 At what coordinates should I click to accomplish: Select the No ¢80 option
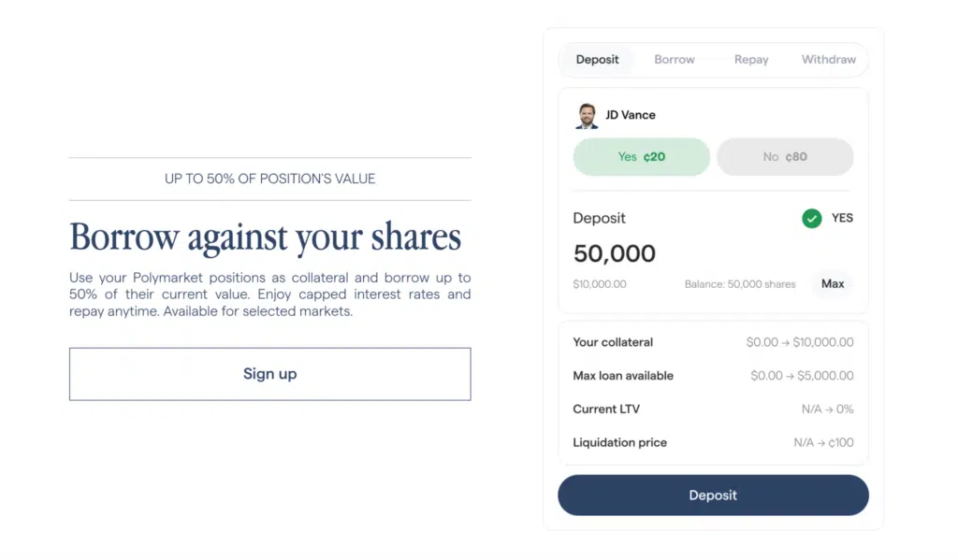coord(785,157)
